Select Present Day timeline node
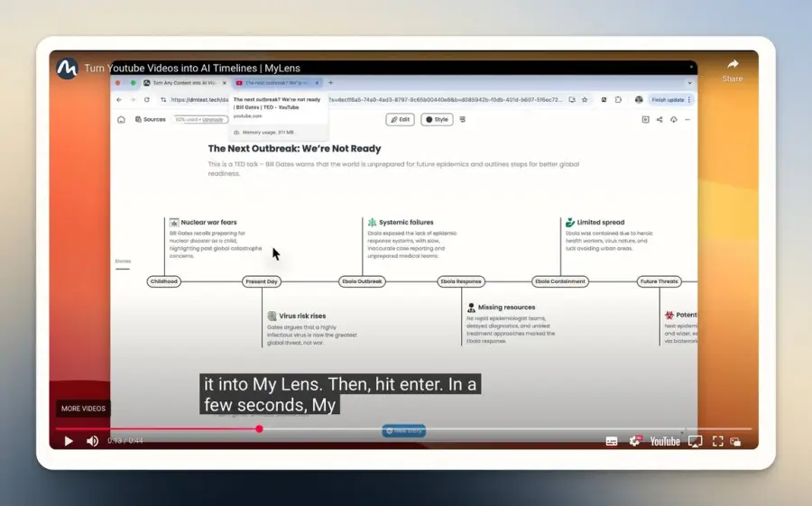The image size is (812, 506). coord(262,281)
